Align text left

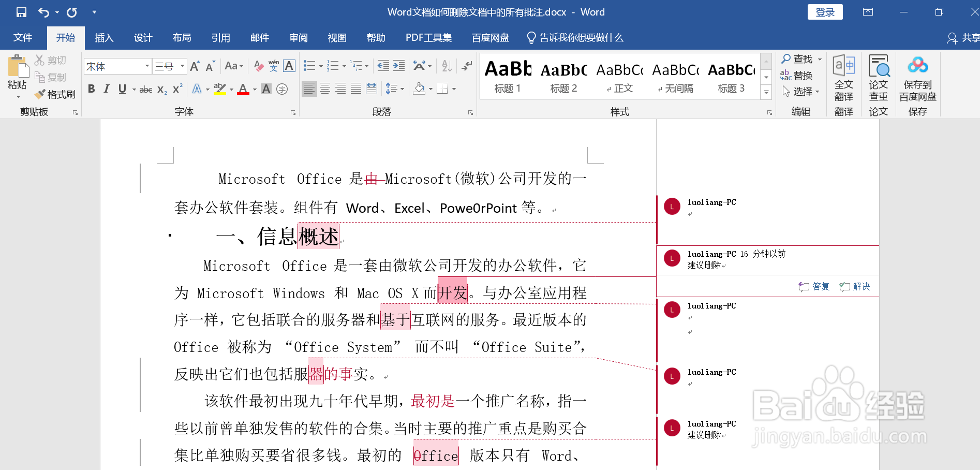click(309, 89)
